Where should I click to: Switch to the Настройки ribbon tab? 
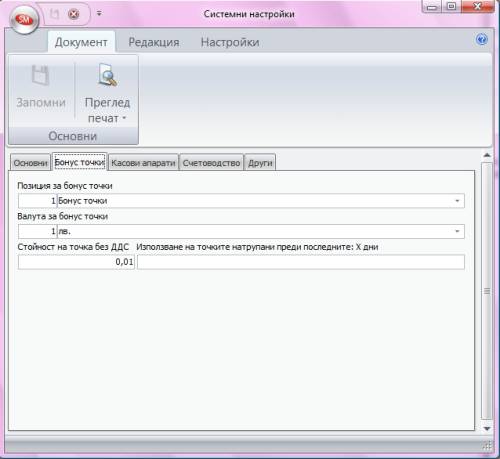tap(230, 42)
